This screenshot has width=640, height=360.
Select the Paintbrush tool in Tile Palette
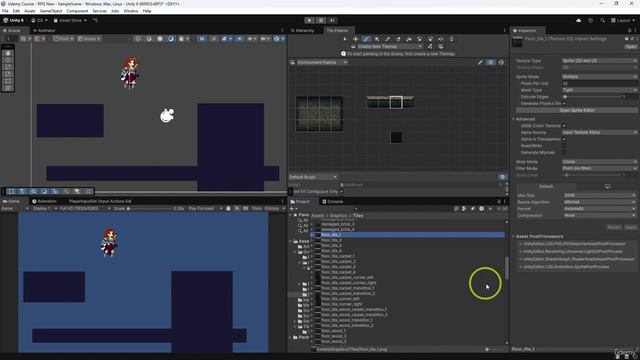pos(366,39)
